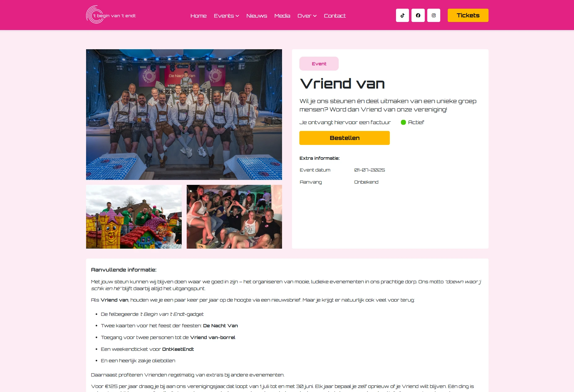Click the Aanvullende informatie heading
The width and height of the screenshot is (574, 392).
(124, 270)
